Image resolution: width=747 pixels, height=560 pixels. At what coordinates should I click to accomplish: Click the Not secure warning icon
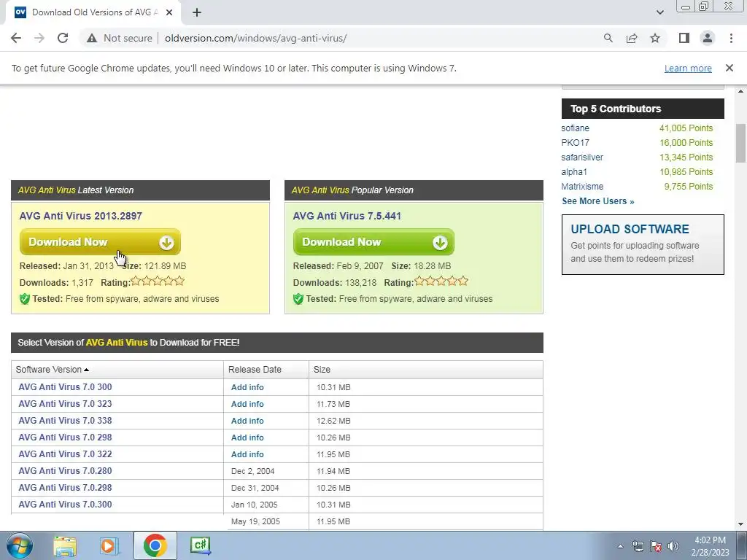[92, 38]
